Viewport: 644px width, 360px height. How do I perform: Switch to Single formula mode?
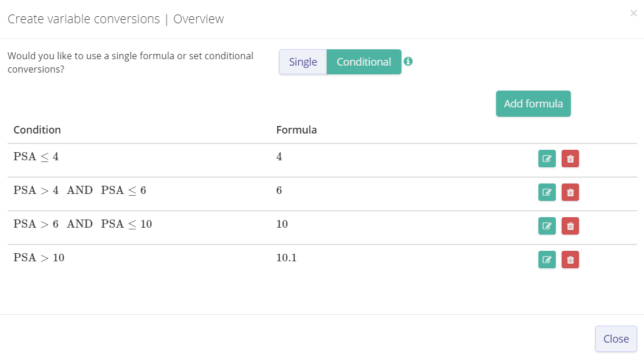tap(303, 62)
